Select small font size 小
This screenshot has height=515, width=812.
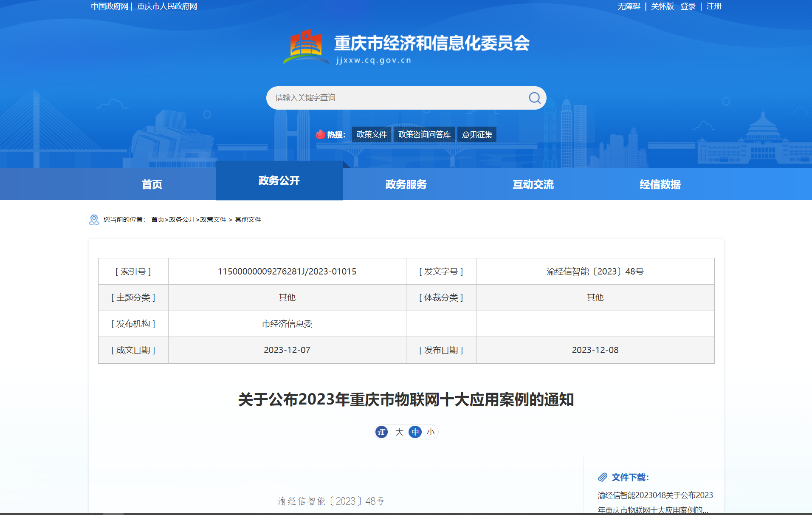[431, 432]
